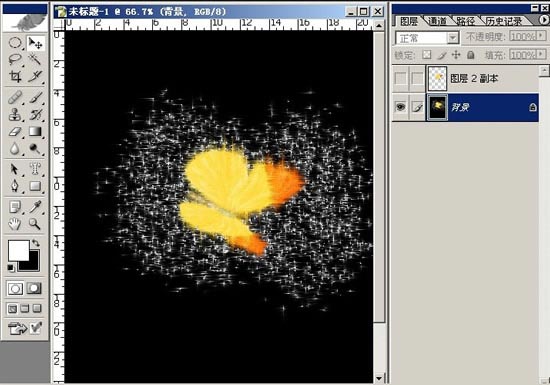Toggle lock transparent pixels checkbox

[x=427, y=55]
